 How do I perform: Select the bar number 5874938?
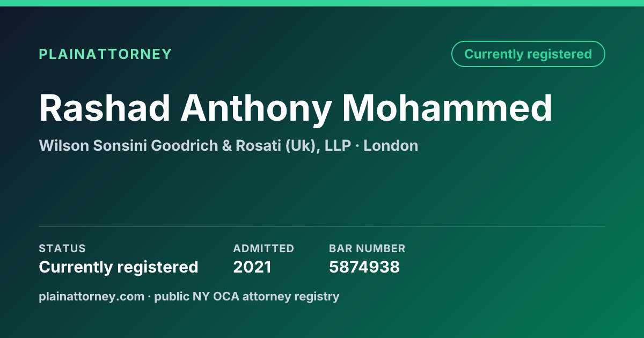[364, 267]
